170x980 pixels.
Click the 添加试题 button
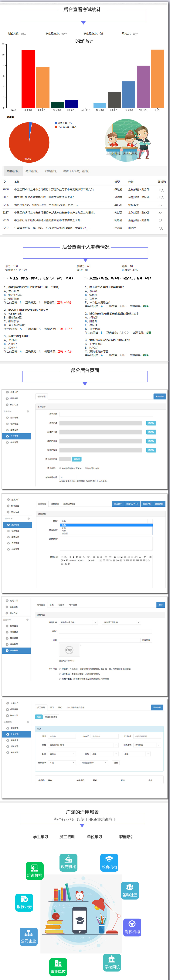tap(159, 504)
